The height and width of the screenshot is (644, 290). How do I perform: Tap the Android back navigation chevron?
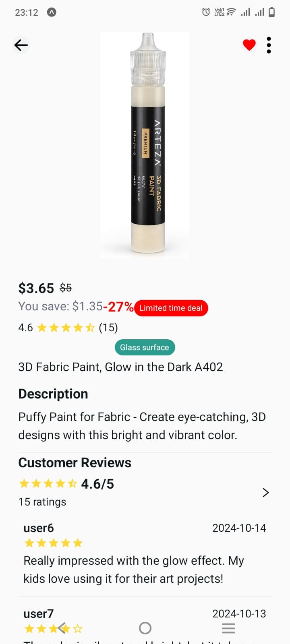click(62, 628)
